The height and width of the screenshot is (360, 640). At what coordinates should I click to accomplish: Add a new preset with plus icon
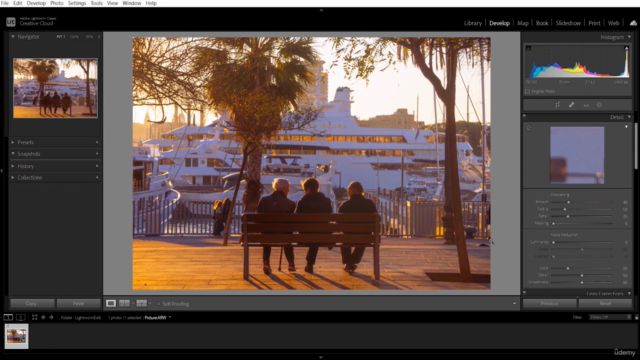coord(97,142)
